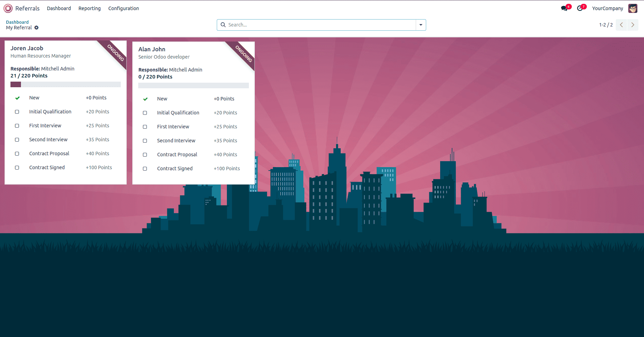Toggle First Interview checkbox in Joren Jacob card
The image size is (644, 337).
[x=17, y=126]
